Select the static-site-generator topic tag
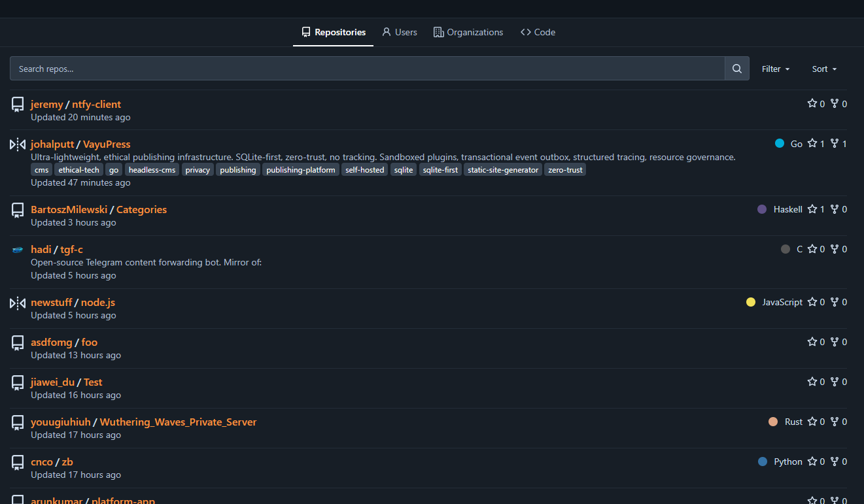 [503, 170]
